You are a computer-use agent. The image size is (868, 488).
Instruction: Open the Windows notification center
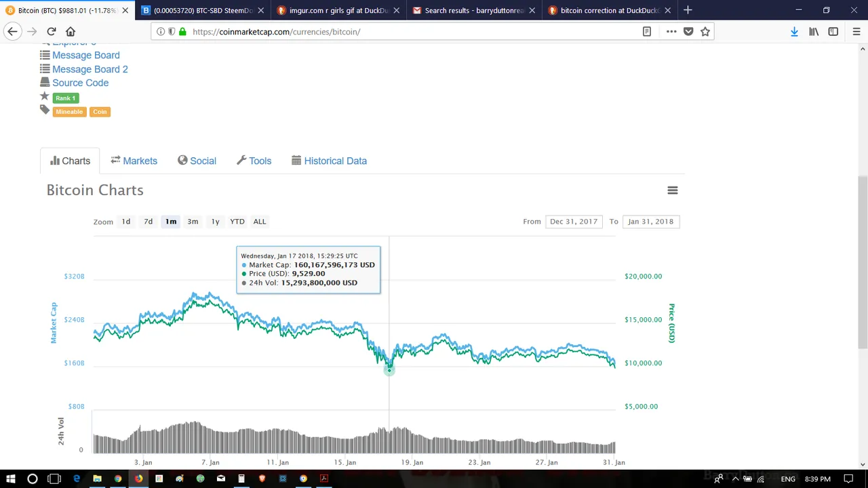[x=848, y=479]
